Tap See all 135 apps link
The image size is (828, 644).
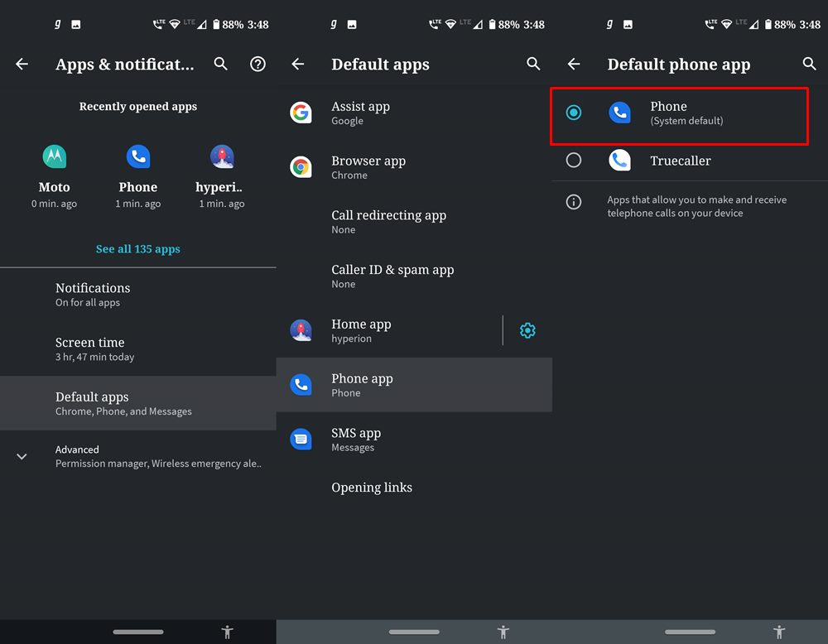pos(137,248)
